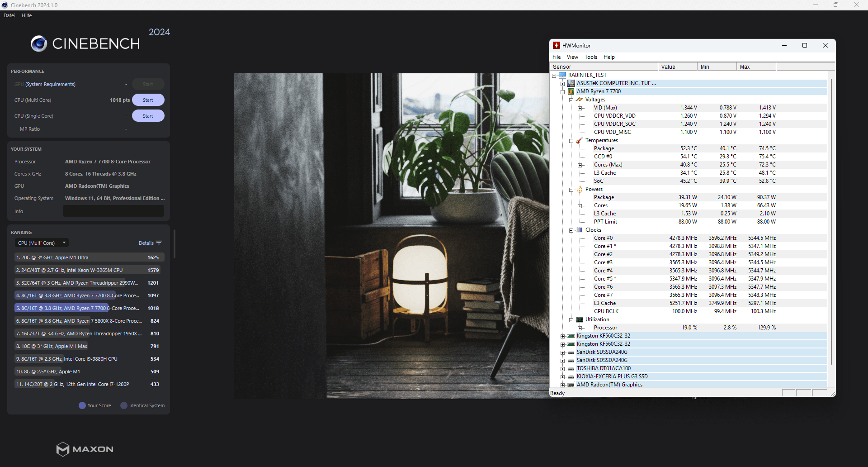Expand the VID (Max) row
Screen dimensions: 868x467
[580, 108]
